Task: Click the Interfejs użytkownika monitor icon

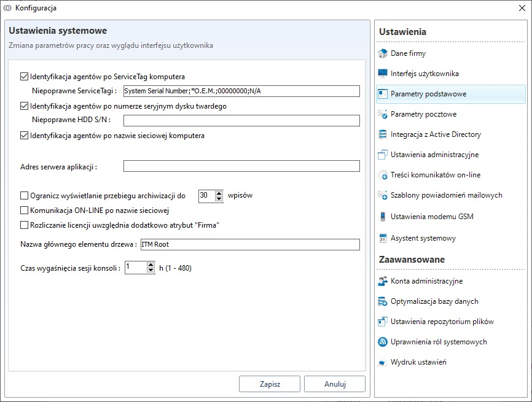Action: (x=383, y=74)
